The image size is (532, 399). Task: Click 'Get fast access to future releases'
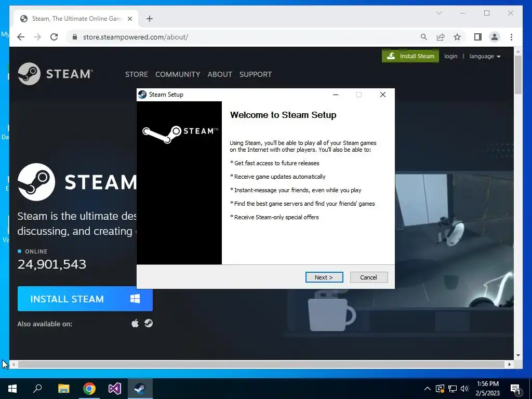tap(275, 163)
